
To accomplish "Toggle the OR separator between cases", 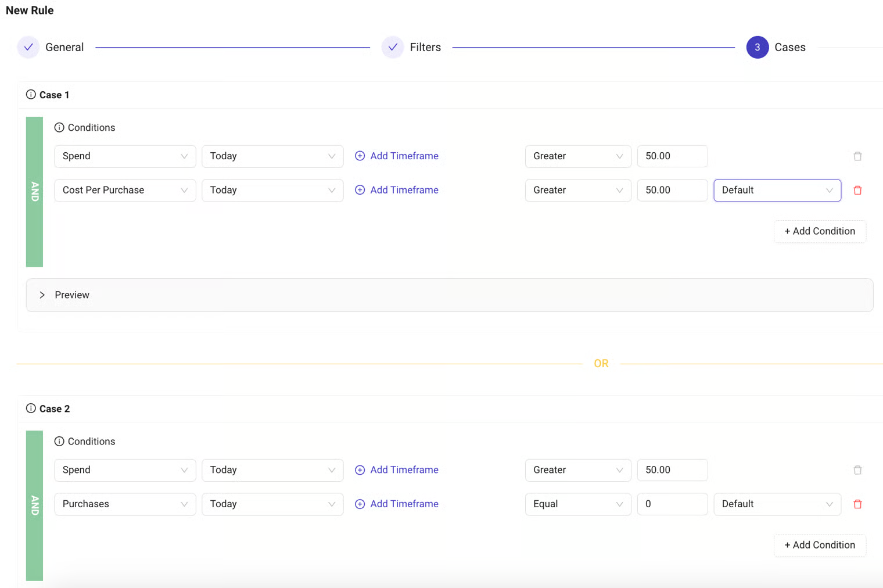I will coord(601,364).
